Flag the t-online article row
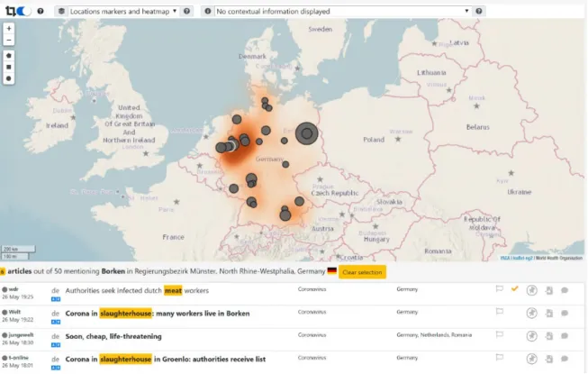The width and height of the screenshot is (588, 374). [499, 357]
